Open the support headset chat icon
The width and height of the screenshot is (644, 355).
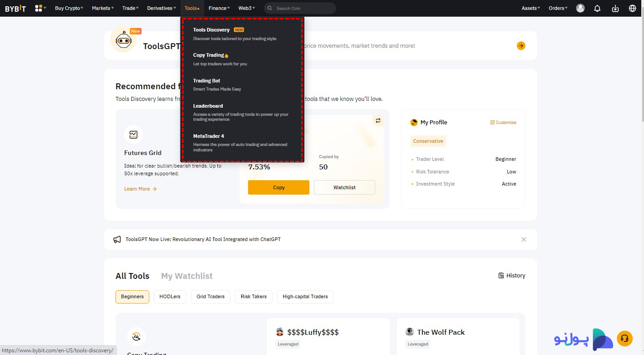[x=625, y=339]
